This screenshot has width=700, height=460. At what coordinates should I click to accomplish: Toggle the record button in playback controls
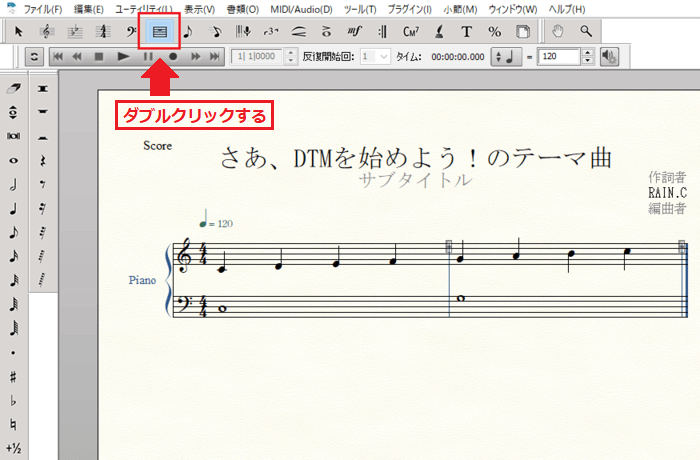point(172,57)
